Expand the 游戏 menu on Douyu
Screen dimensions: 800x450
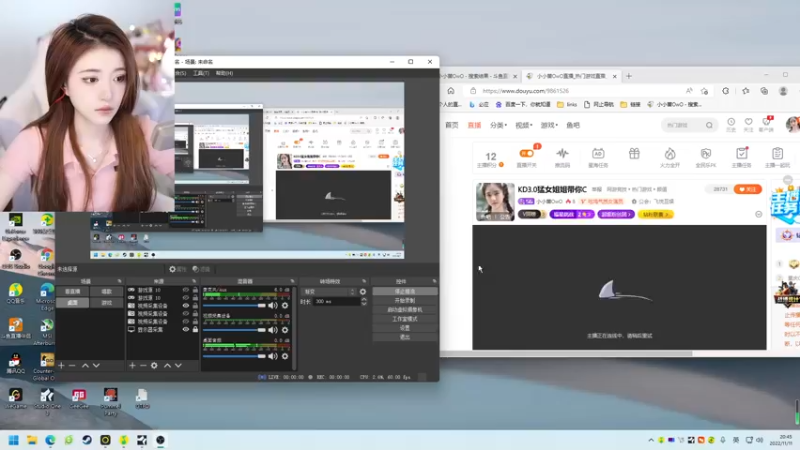[x=549, y=125]
